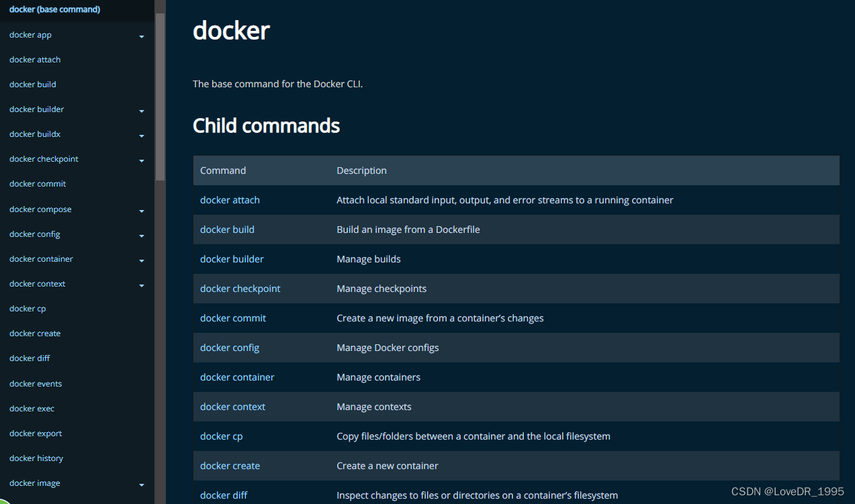This screenshot has height=504, width=855.
Task: Follow the docker checkpoint table link
Action: coord(240,289)
